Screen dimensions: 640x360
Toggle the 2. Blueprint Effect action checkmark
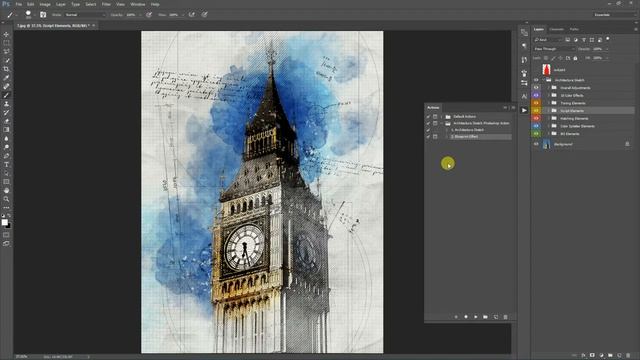coord(428,137)
